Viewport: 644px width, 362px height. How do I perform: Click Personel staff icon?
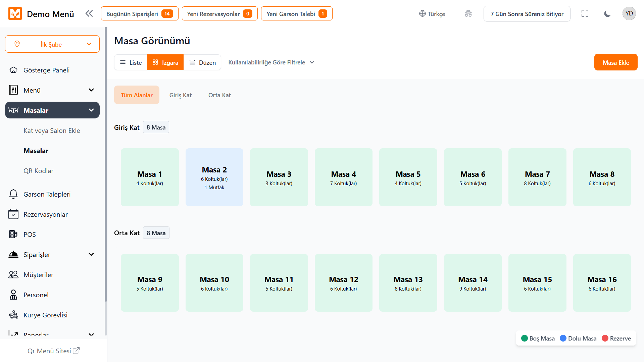tap(13, 295)
